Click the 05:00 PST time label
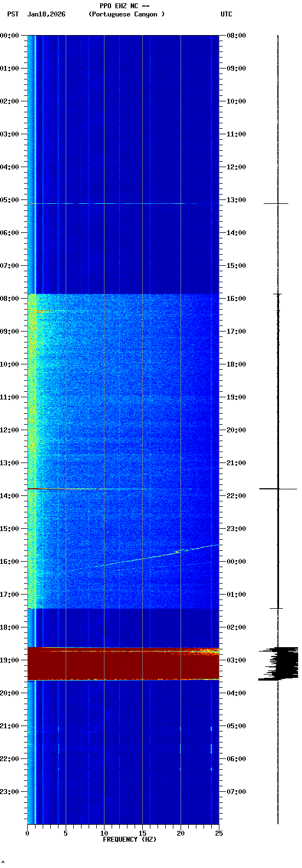 (x=9, y=200)
